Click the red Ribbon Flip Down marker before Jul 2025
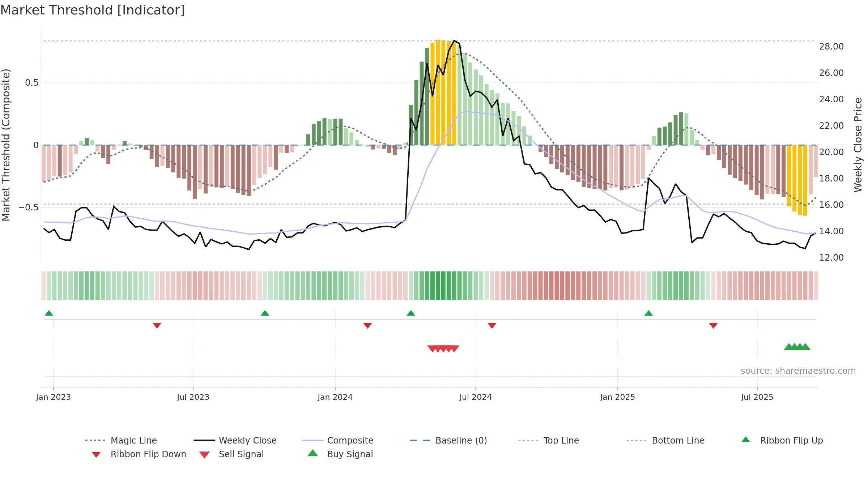This screenshot has height=488, width=868. click(x=713, y=326)
